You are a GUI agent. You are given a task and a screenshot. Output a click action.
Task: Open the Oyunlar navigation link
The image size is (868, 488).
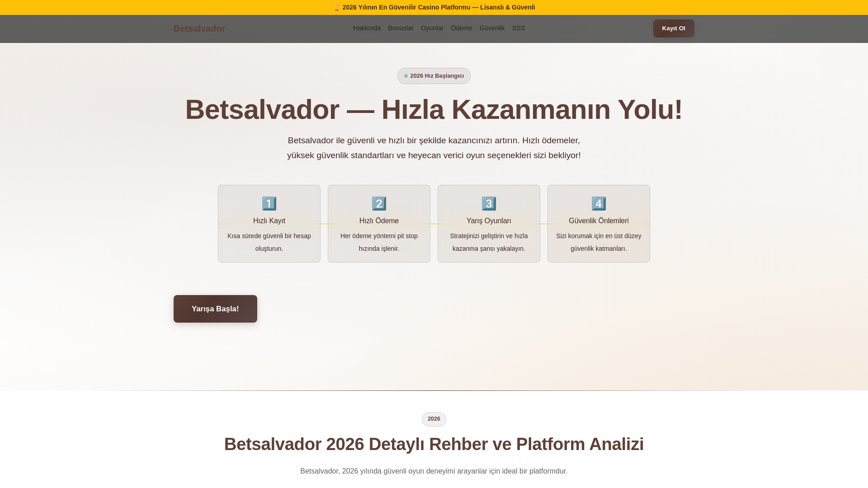pyautogui.click(x=432, y=28)
